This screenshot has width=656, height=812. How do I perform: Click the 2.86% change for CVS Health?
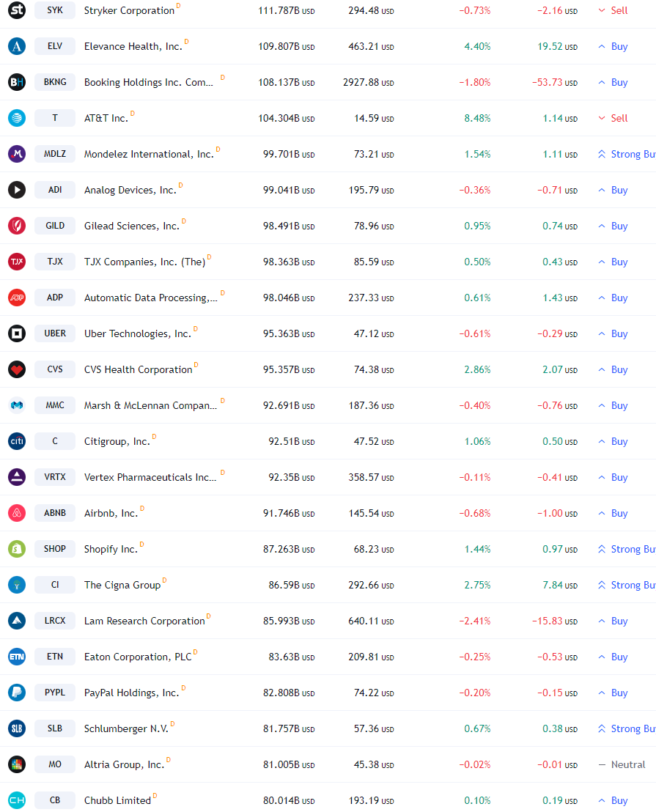click(x=477, y=369)
